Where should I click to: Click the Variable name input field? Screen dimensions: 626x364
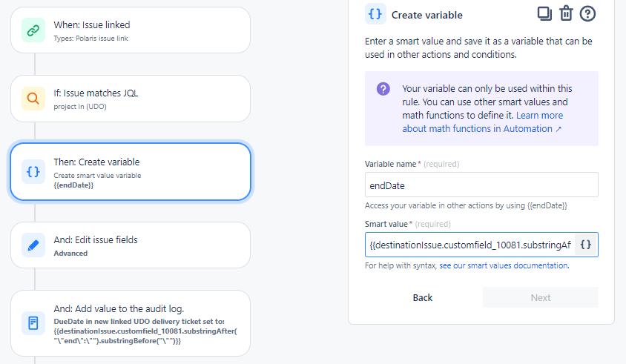point(481,185)
